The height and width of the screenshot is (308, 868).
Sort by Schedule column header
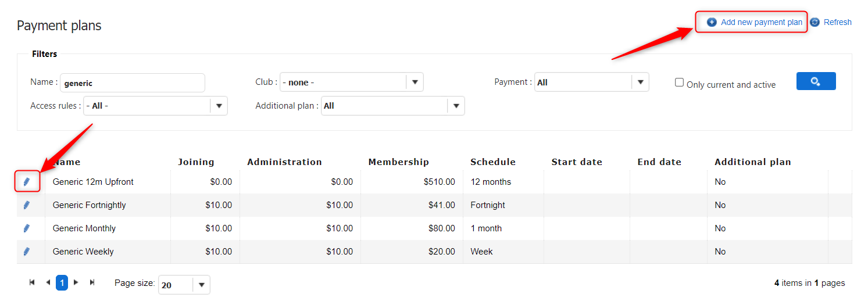(492, 162)
